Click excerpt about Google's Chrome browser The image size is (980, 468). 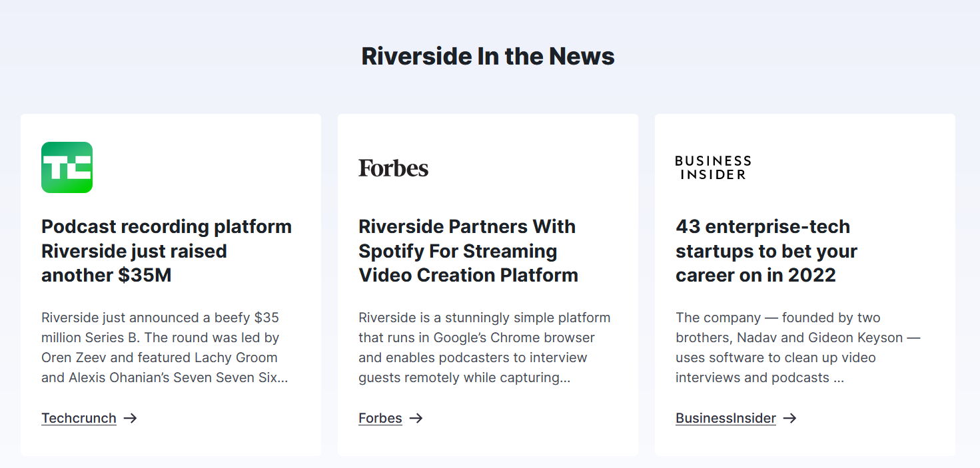(x=484, y=348)
